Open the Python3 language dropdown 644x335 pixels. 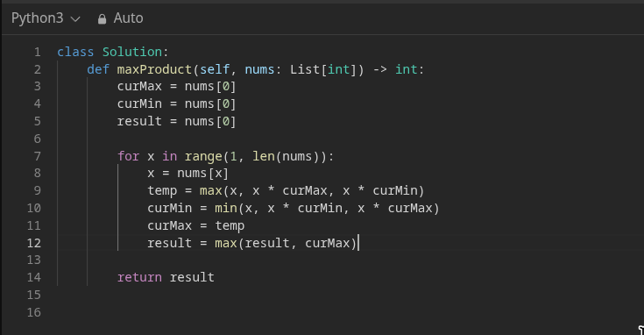click(46, 18)
